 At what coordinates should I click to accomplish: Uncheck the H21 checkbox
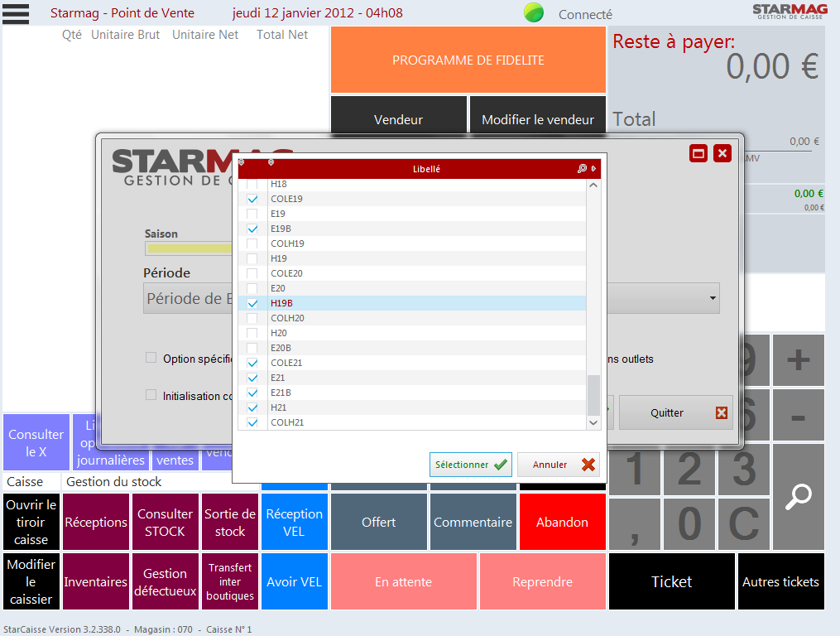click(x=252, y=407)
